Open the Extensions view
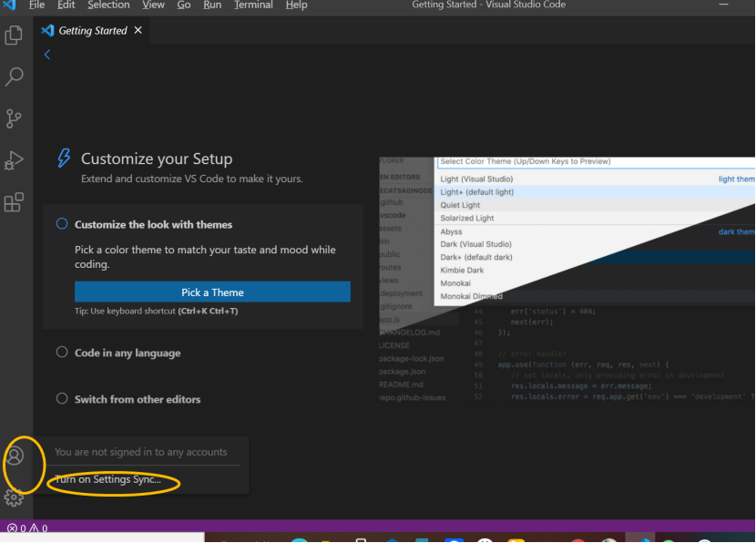The height and width of the screenshot is (543, 756). (x=14, y=202)
